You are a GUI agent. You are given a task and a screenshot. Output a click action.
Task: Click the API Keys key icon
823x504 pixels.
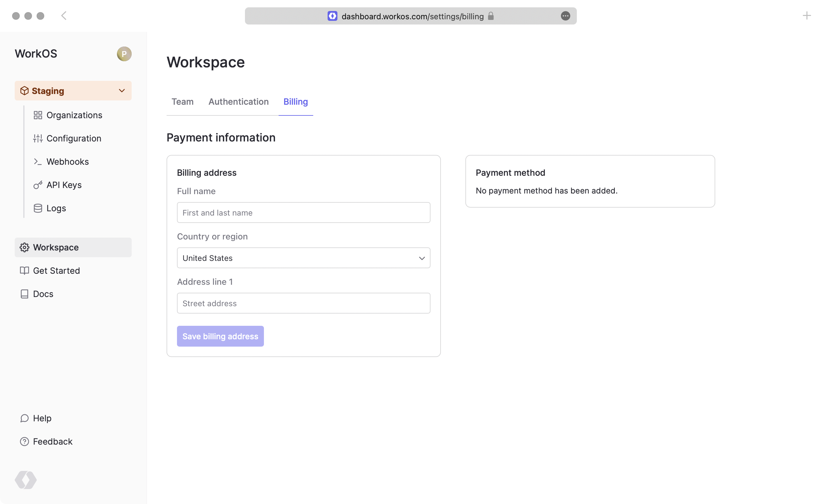(38, 185)
